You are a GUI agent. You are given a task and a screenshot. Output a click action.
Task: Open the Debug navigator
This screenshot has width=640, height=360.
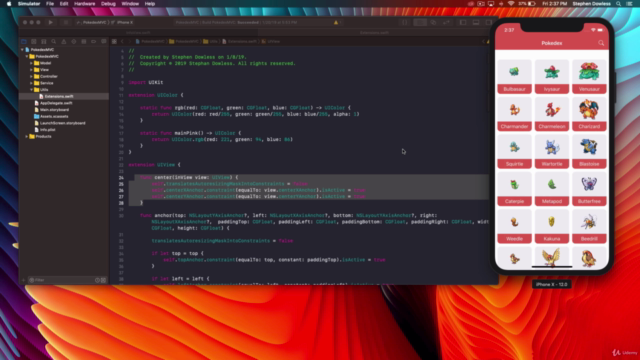tap(84, 42)
